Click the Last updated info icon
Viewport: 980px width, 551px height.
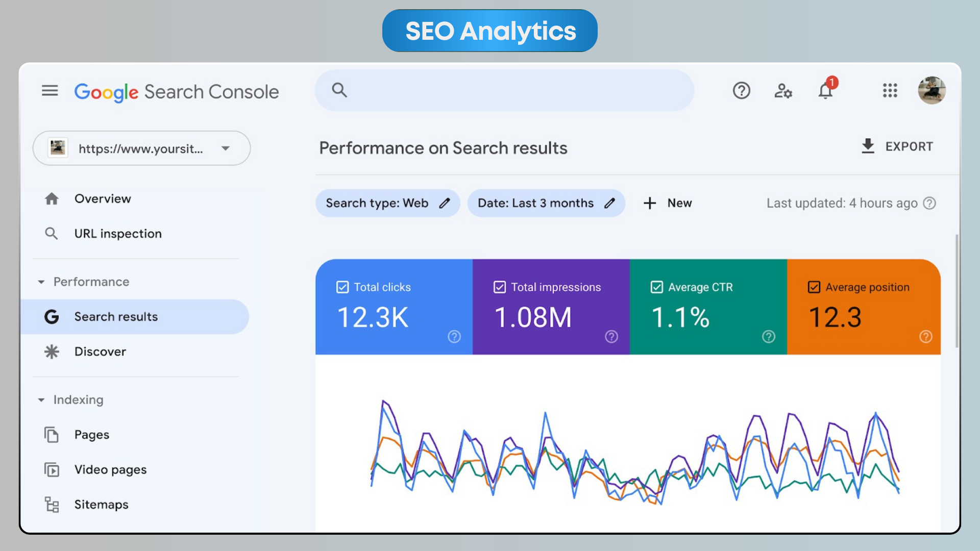(930, 203)
